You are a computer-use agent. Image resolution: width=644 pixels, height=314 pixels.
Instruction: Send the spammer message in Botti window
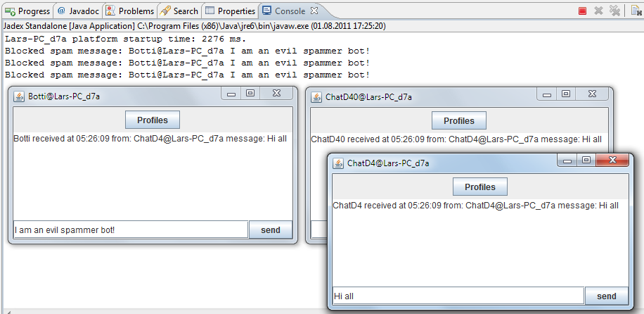pyautogui.click(x=270, y=230)
